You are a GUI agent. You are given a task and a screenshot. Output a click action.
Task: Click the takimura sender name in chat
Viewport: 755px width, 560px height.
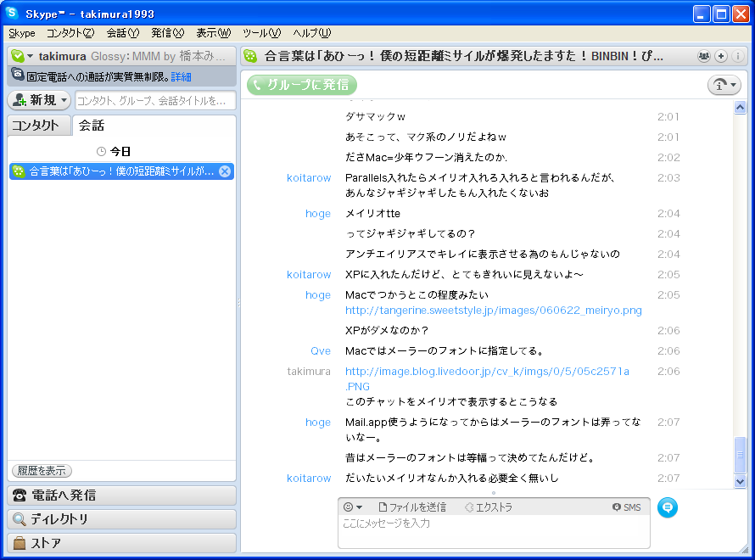(309, 372)
